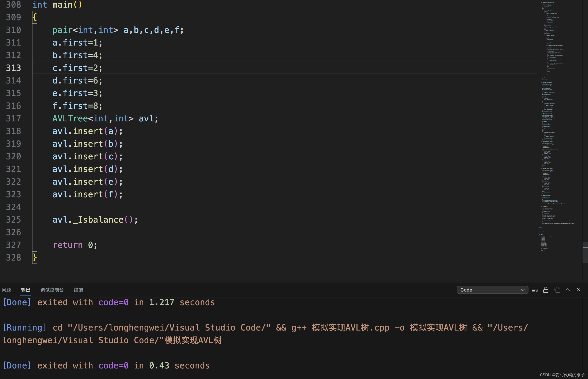588x379 pixels.
Task: Click the 'avl.insert(d);' call
Action: pos(87,169)
